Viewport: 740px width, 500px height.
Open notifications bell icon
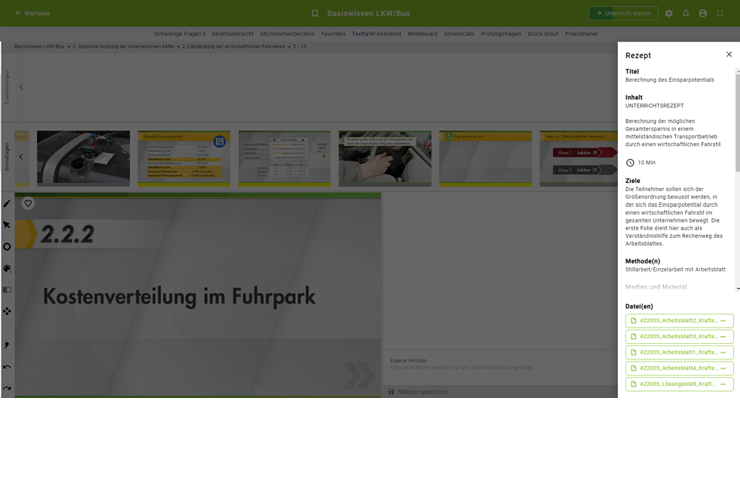686,14
